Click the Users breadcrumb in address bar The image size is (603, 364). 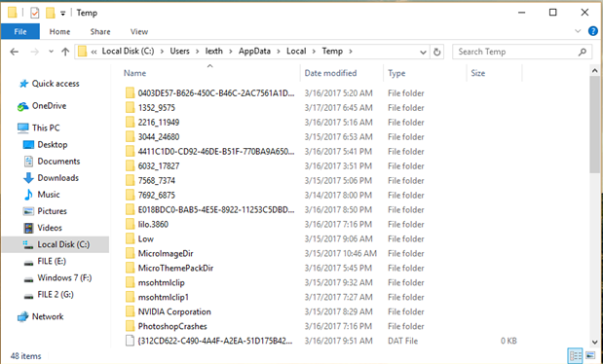point(179,52)
